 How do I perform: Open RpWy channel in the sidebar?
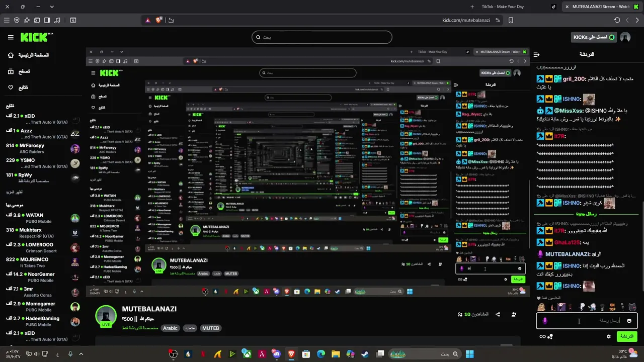pyautogui.click(x=43, y=178)
